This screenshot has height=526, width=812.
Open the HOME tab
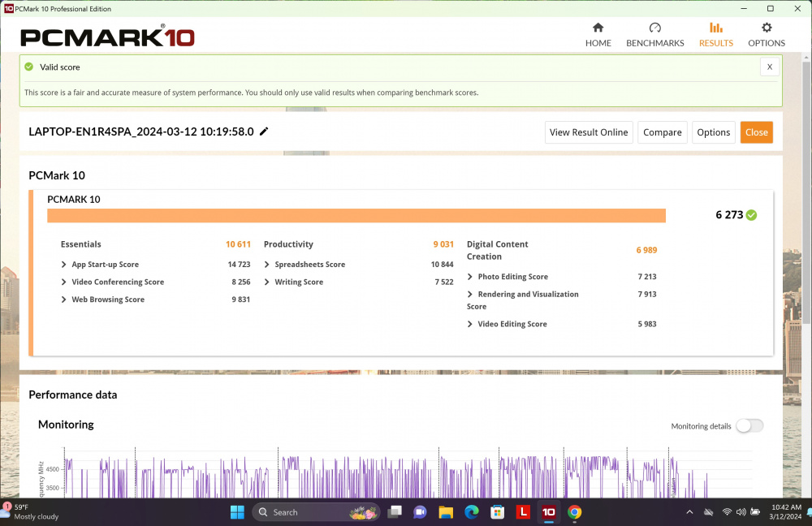pyautogui.click(x=598, y=35)
